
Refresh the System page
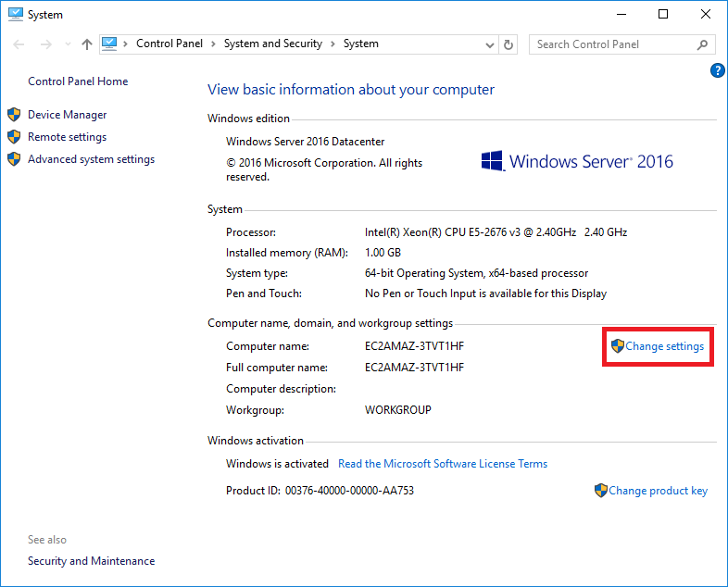(x=508, y=45)
